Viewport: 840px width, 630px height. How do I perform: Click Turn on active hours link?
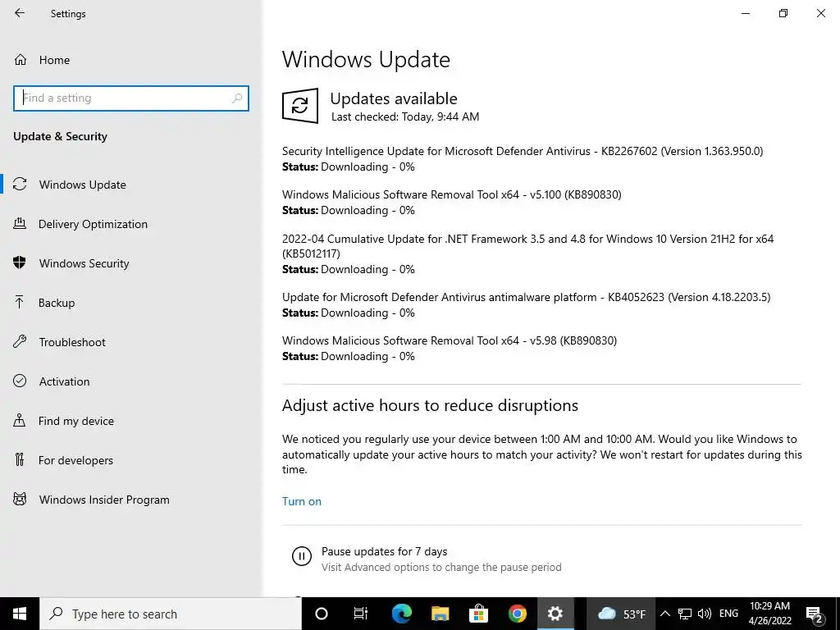pos(302,501)
